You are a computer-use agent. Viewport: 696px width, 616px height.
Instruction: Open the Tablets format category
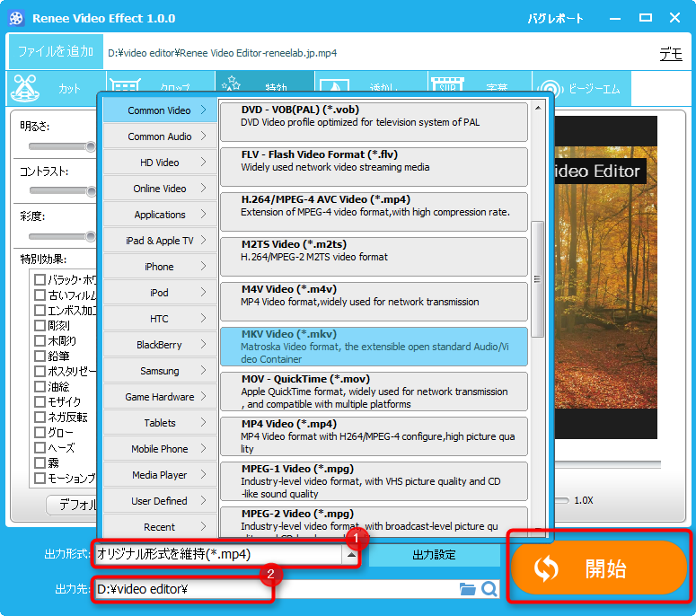(160, 423)
